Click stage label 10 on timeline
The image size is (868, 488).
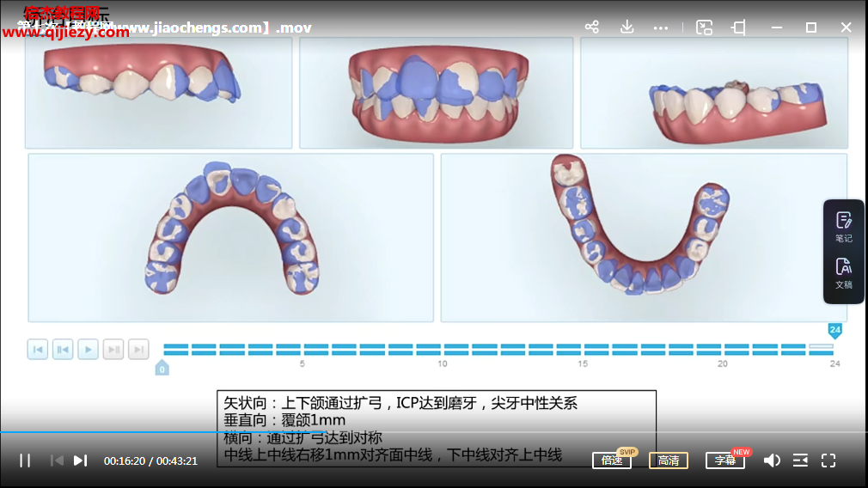coord(443,363)
